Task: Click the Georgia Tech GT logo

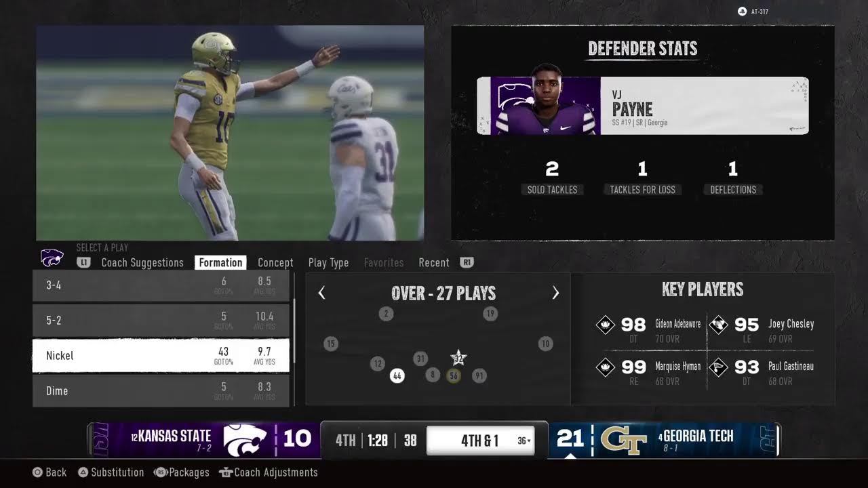Action: click(625, 440)
